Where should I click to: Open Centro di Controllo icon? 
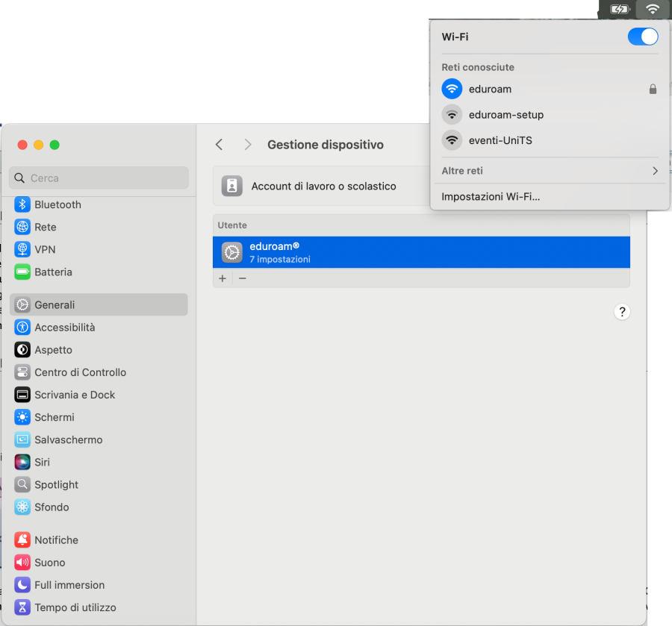[22, 372]
